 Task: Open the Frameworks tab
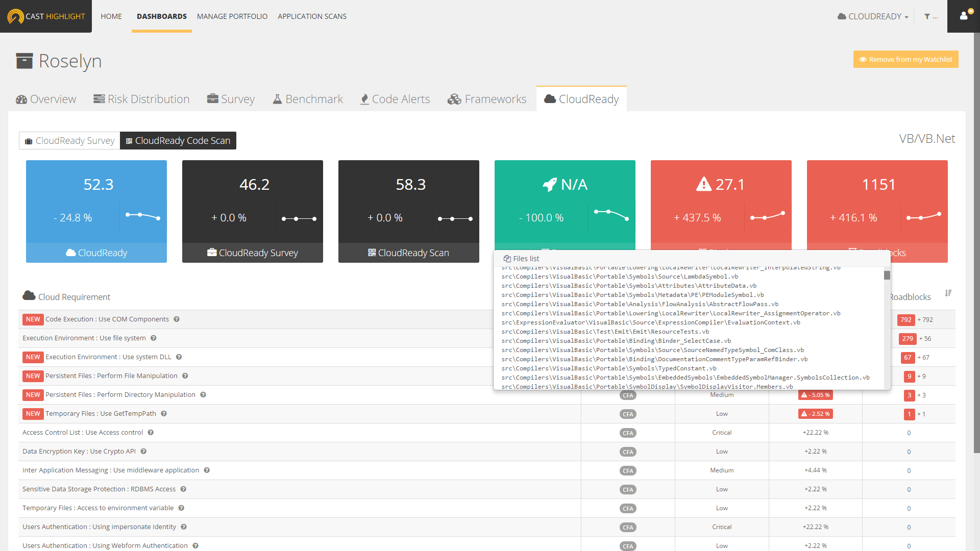pos(487,99)
